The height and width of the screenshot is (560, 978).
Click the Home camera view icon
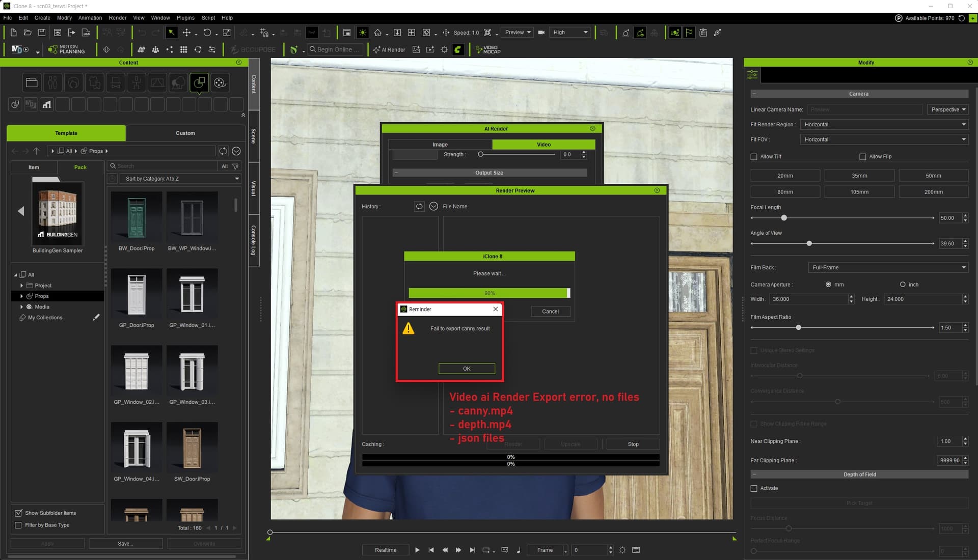point(377,33)
